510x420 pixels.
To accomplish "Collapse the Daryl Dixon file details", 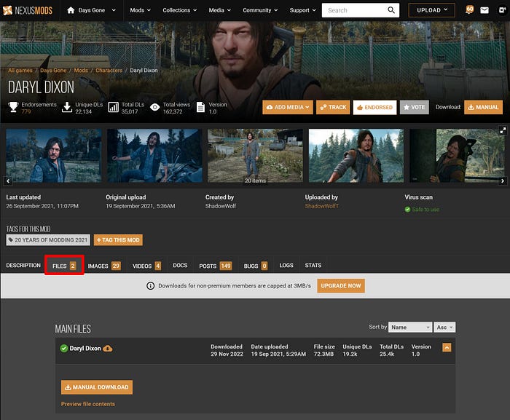I will (447, 348).
